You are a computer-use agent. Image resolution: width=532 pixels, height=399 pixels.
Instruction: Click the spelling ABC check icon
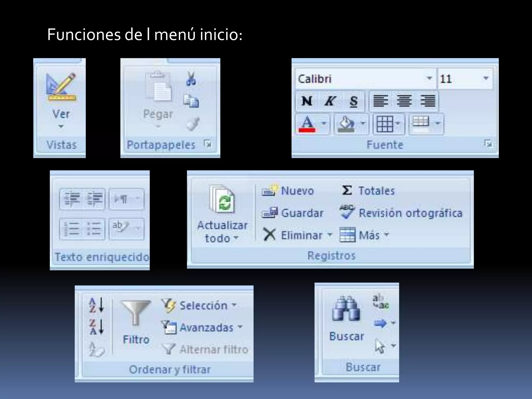tap(347, 211)
